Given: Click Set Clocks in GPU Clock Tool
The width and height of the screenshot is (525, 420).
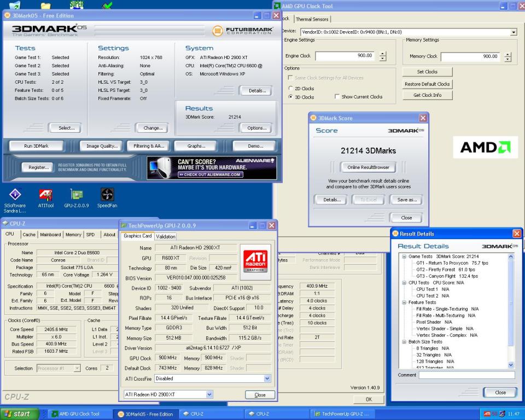Looking at the screenshot, I should pyautogui.click(x=427, y=72).
